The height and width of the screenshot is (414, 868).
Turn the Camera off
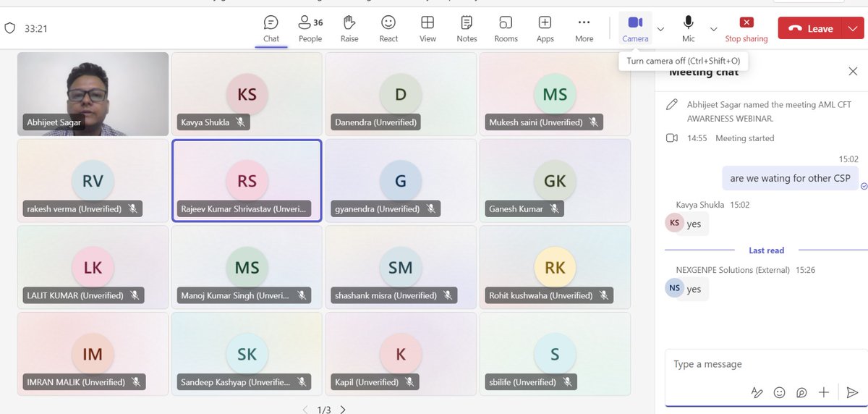click(x=635, y=29)
